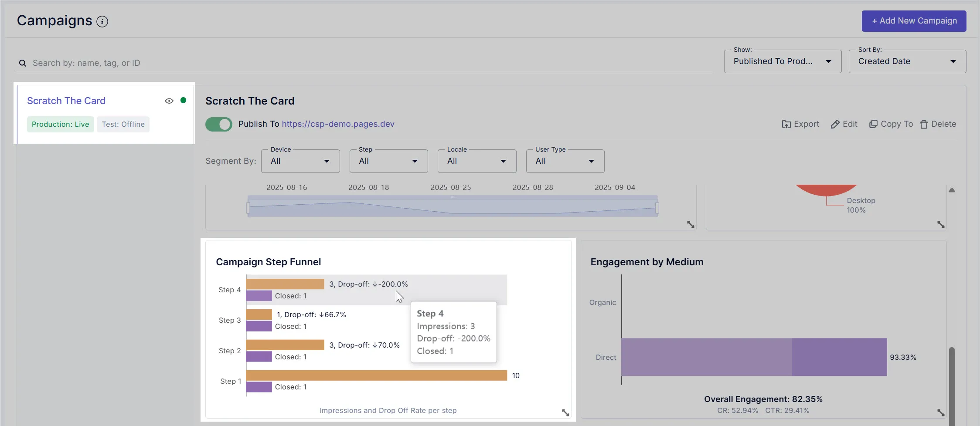Click the Add New Campaign button
Image resolution: width=980 pixels, height=426 pixels.
coord(914,21)
